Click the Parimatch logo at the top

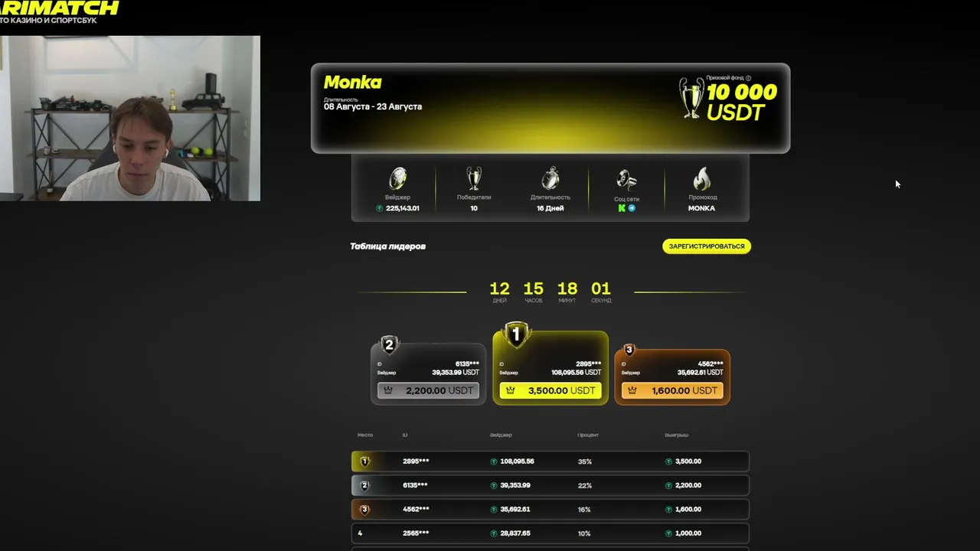[x=60, y=9]
